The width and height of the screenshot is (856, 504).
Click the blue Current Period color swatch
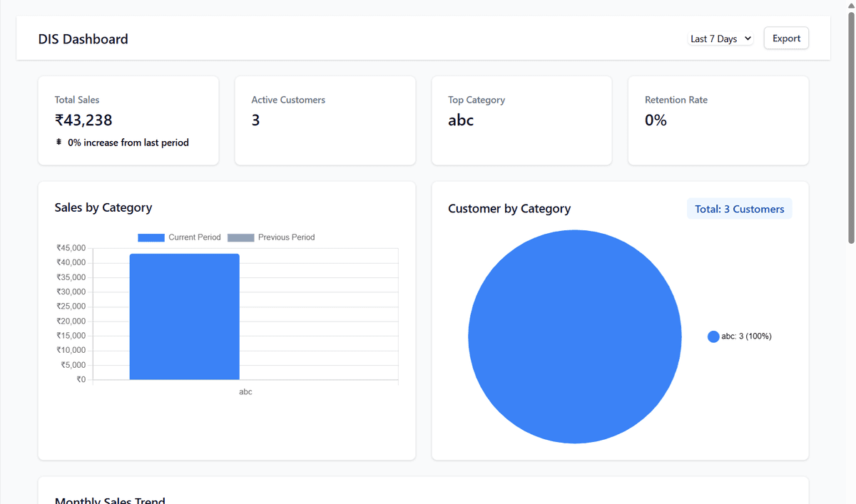click(x=151, y=237)
